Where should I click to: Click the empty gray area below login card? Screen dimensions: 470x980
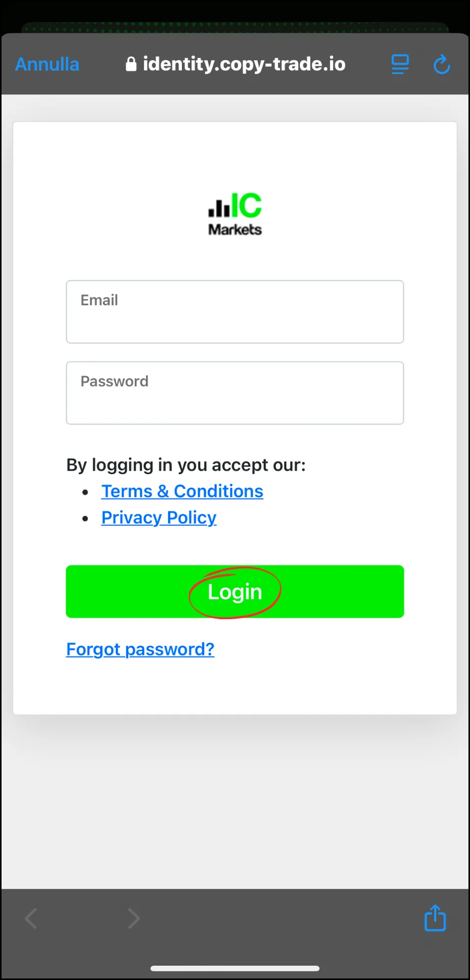pyautogui.click(x=235, y=801)
